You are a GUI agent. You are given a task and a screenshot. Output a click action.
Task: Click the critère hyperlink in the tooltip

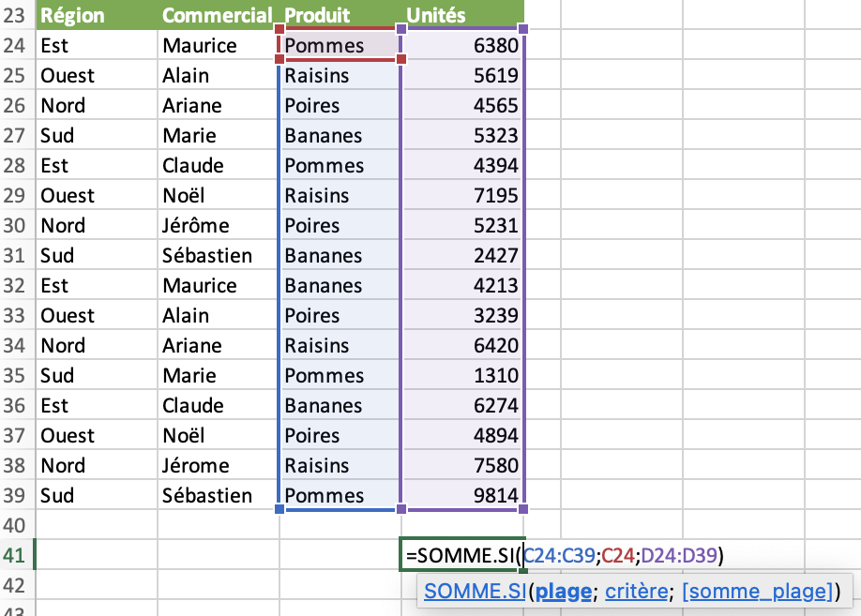point(637,592)
